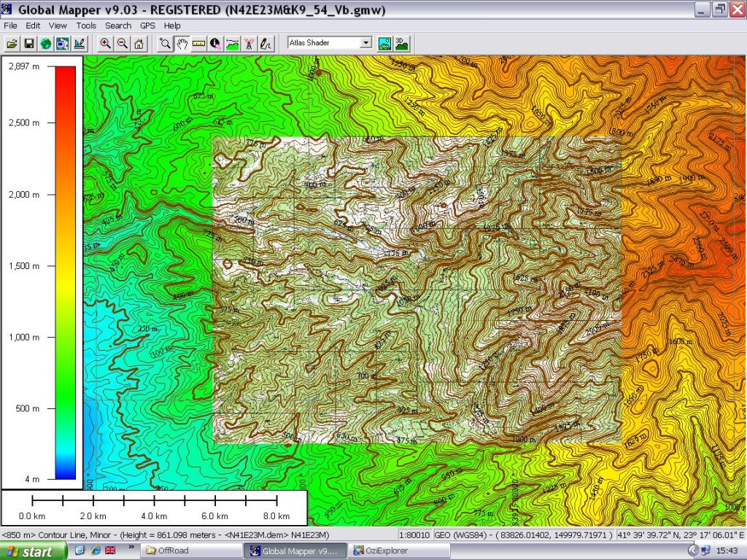Viewport: 747px width, 560px height.
Task: Click the Save workspace floppy icon
Action: [29, 44]
